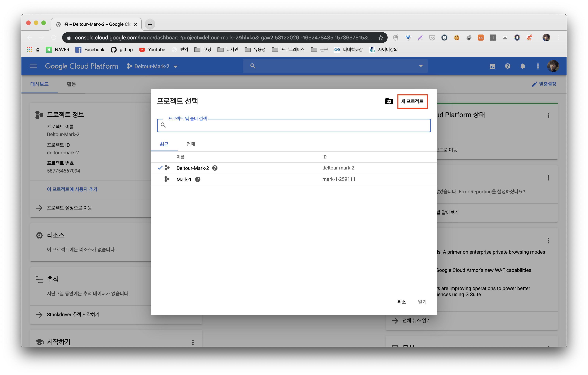The height and width of the screenshot is (375, 588).
Task: Click the 취소 button
Action: click(401, 302)
